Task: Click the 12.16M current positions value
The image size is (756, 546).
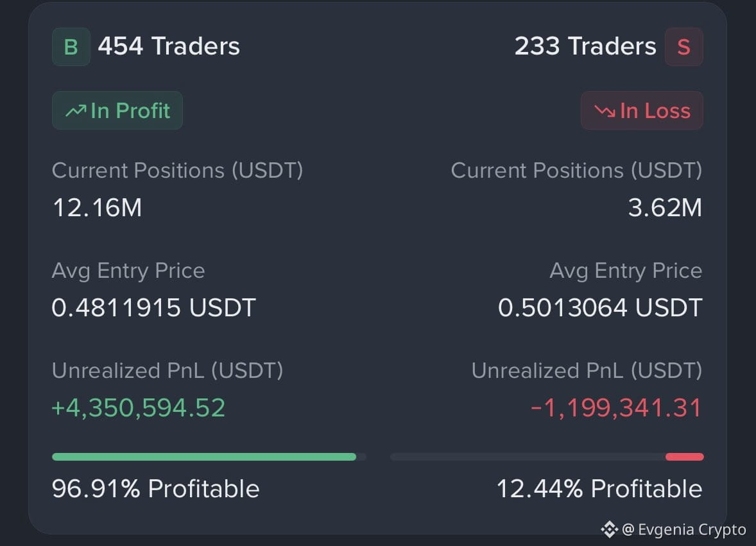Action: click(97, 208)
